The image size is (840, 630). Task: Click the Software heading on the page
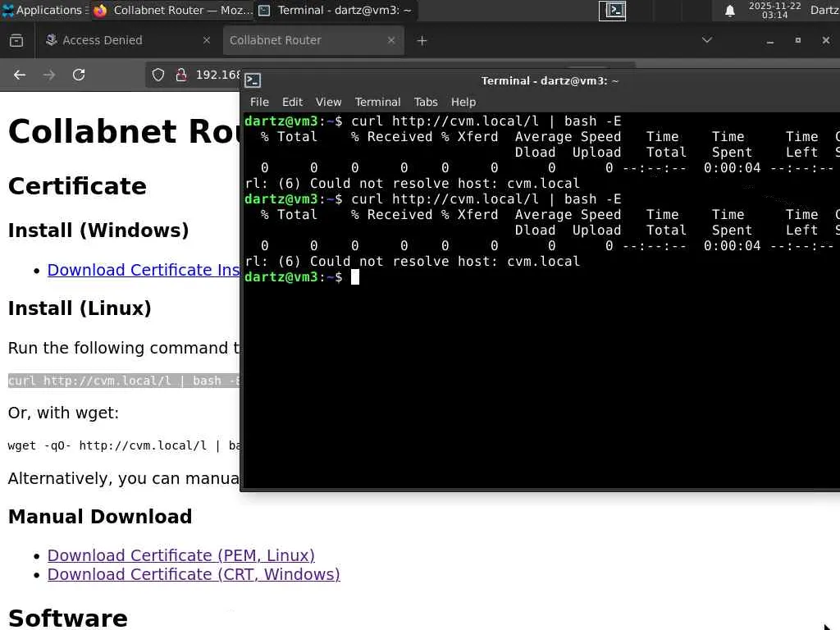(x=68, y=618)
